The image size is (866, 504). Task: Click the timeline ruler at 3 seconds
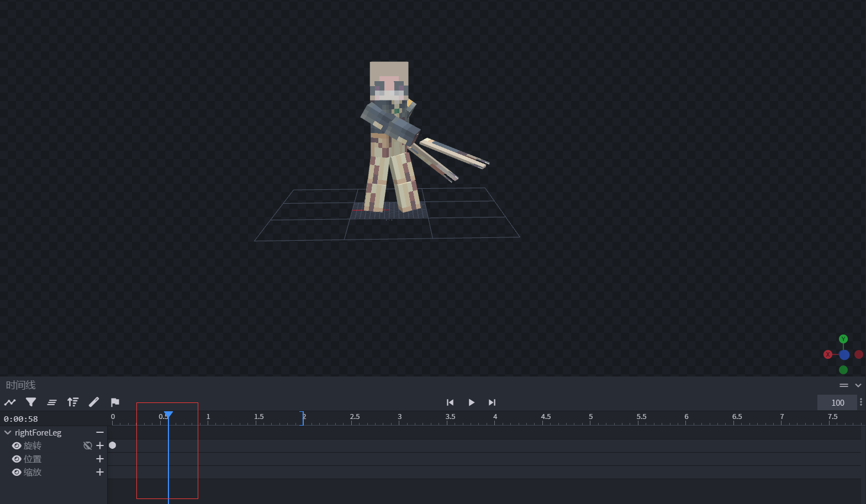pyautogui.click(x=399, y=418)
